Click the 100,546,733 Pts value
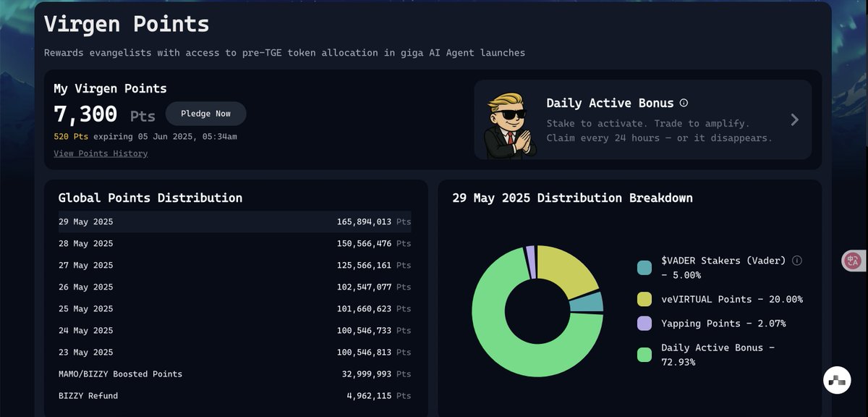 [x=373, y=330]
